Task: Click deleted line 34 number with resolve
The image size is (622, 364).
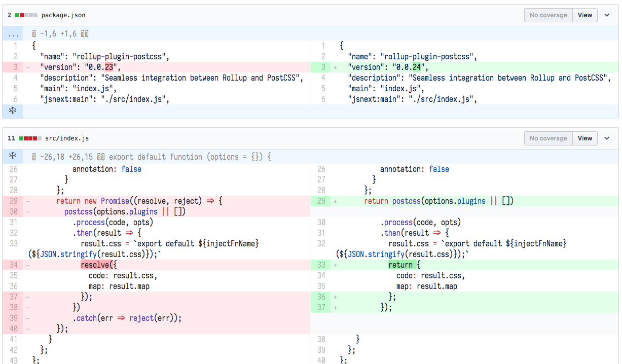Action: coord(14,265)
